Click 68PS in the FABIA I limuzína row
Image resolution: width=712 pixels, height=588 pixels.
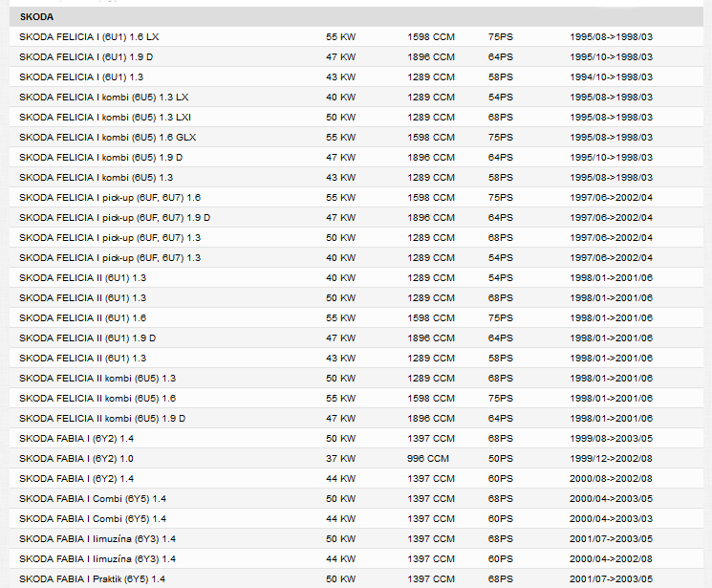(501, 539)
